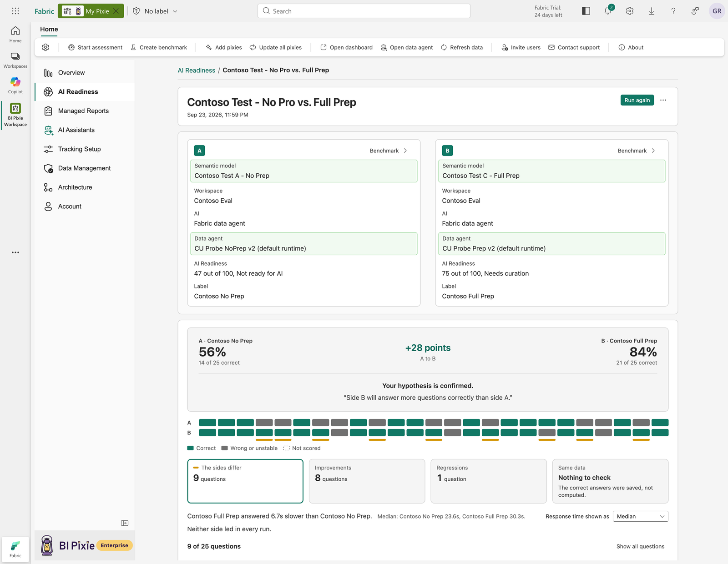This screenshot has height=564, width=728.
Task: Click the download arrow icon in header
Action: click(x=652, y=11)
